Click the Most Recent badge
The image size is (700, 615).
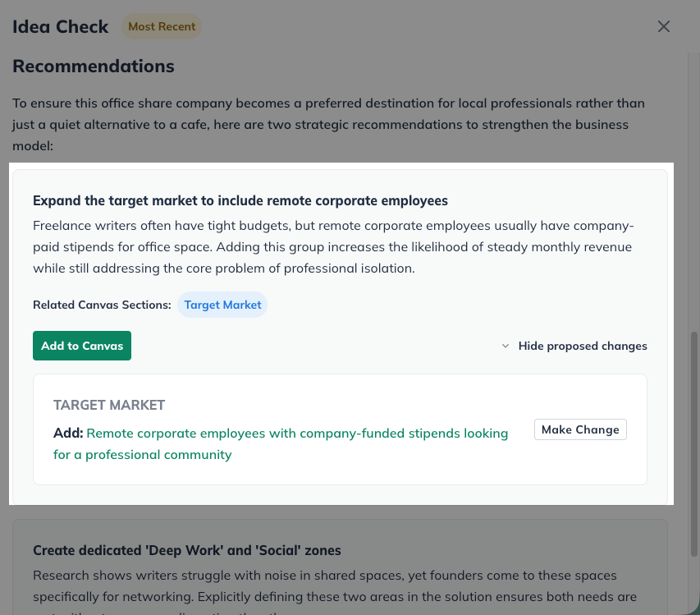point(162,25)
